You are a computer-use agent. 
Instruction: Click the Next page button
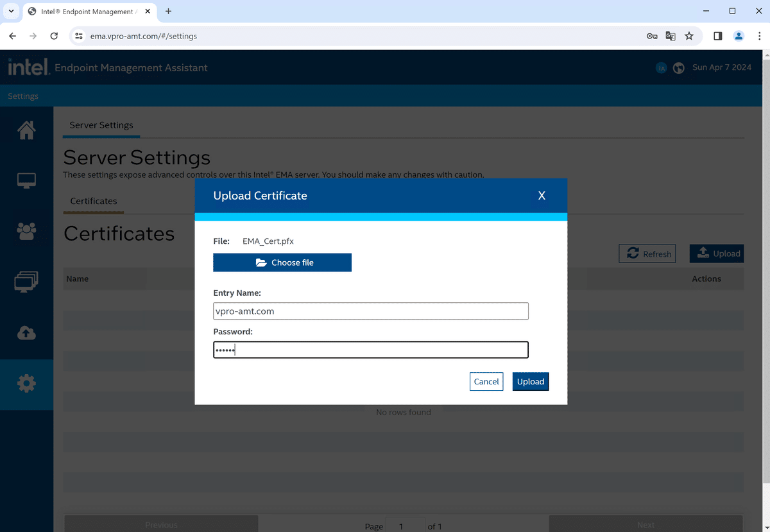[646, 524]
